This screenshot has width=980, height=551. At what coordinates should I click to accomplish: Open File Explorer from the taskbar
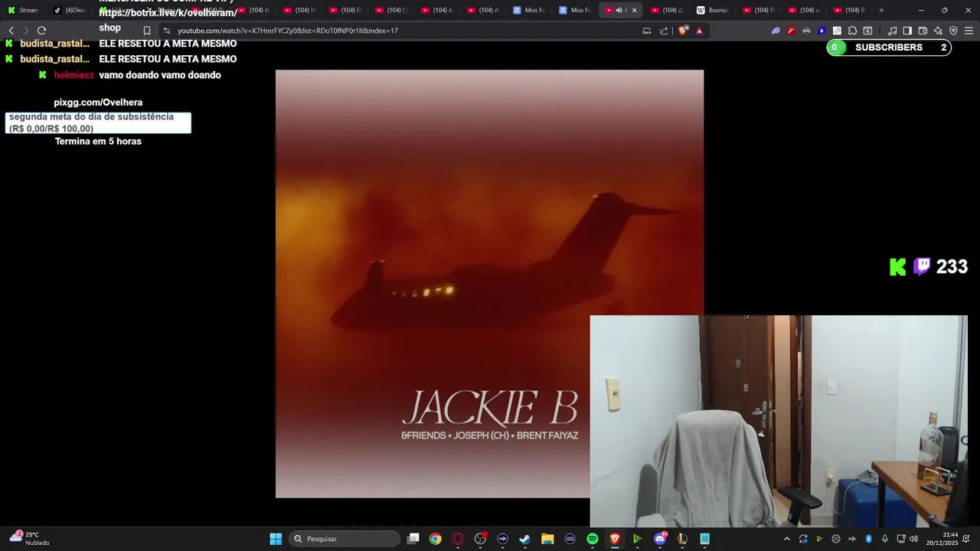(547, 539)
